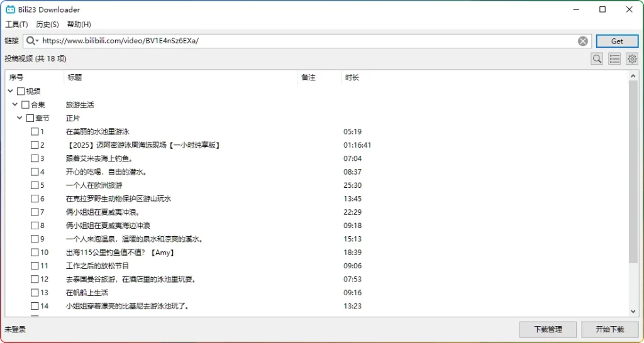The height and width of the screenshot is (343, 644).
Task: Check the 合集 旅游生活 checkbox
Action: (25, 105)
